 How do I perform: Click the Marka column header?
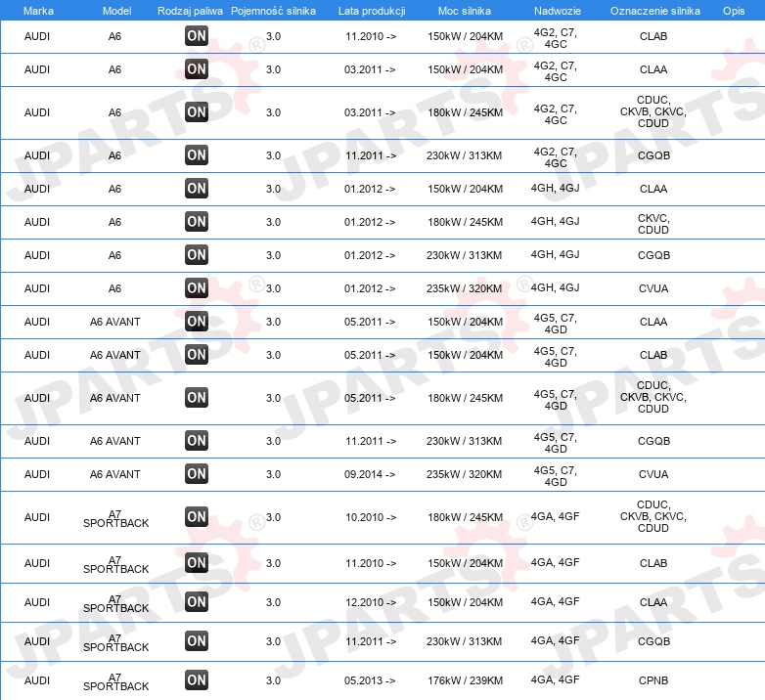(x=38, y=11)
